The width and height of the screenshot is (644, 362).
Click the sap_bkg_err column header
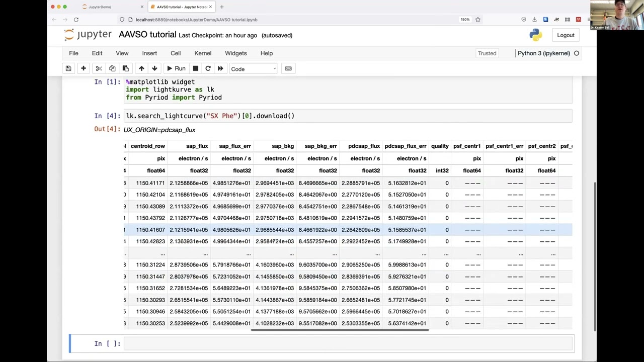click(320, 146)
